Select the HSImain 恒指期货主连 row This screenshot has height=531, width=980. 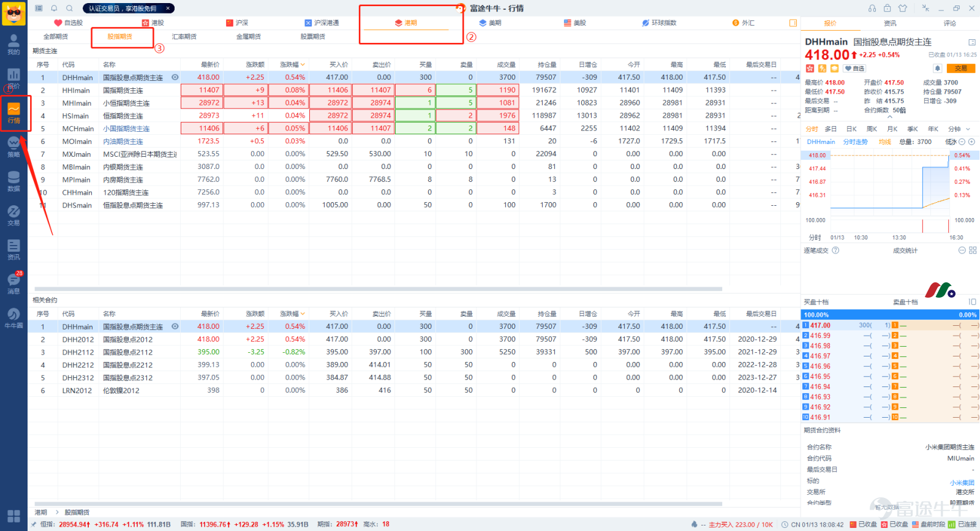(x=413, y=116)
